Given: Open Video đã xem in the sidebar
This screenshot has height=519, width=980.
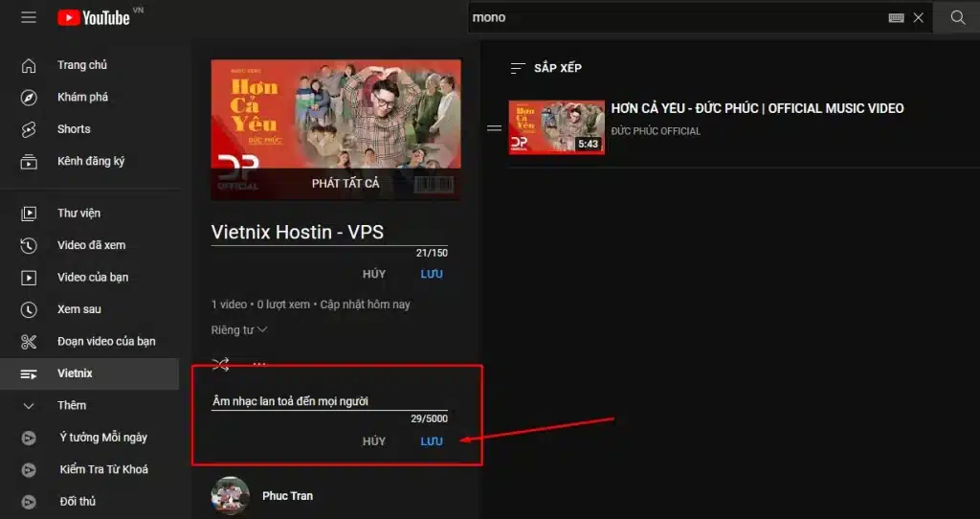Looking at the screenshot, I should click(x=91, y=245).
